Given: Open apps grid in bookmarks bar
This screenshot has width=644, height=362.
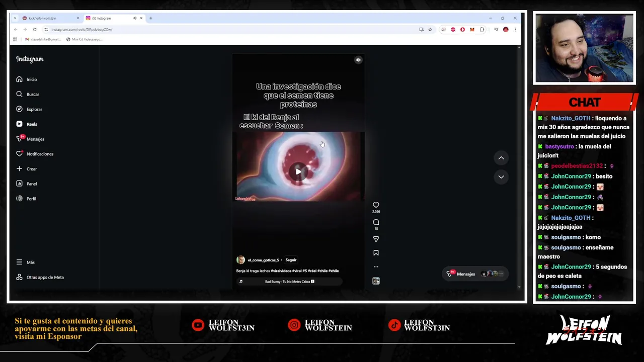Looking at the screenshot, I should 15,39.
